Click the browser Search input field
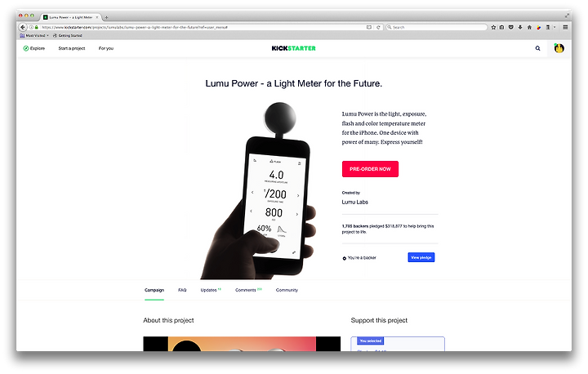 click(x=436, y=28)
